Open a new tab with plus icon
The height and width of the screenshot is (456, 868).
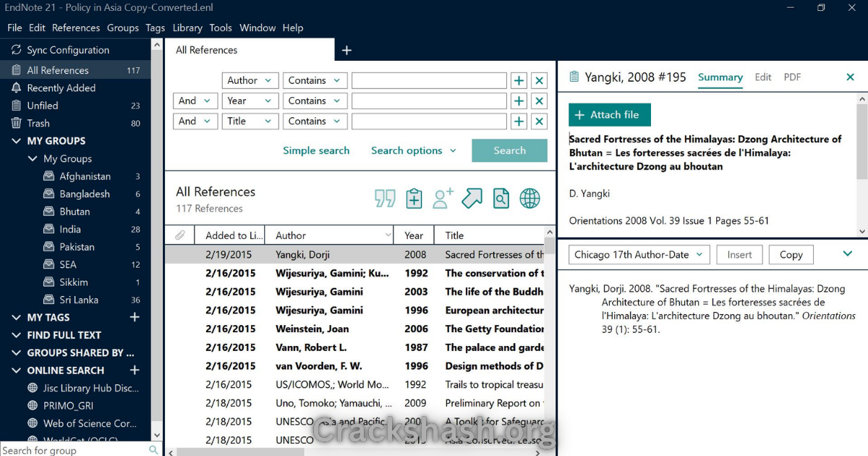click(346, 50)
